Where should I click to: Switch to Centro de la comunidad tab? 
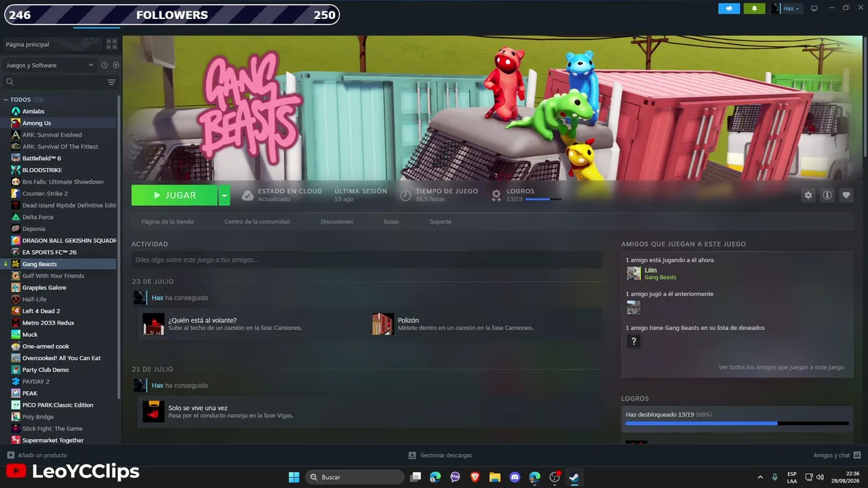tap(257, 222)
